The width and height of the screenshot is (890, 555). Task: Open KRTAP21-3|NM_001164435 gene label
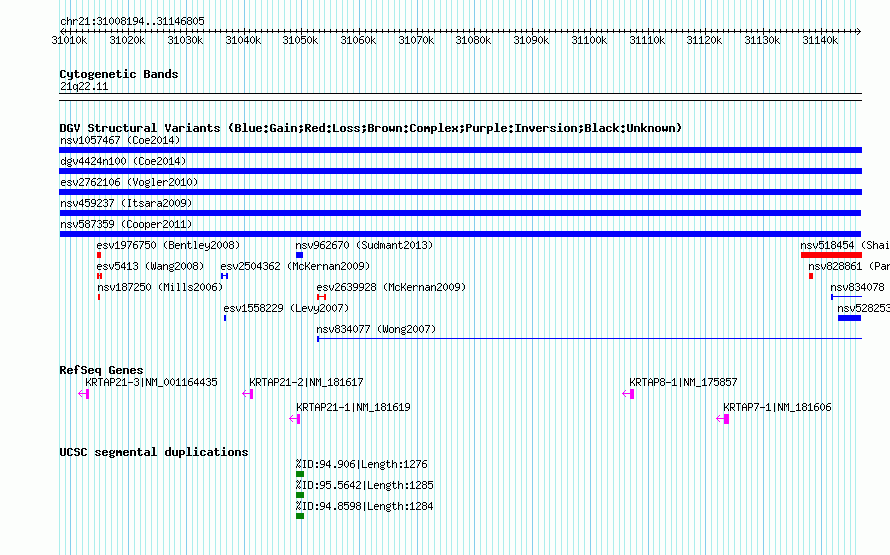point(152,382)
